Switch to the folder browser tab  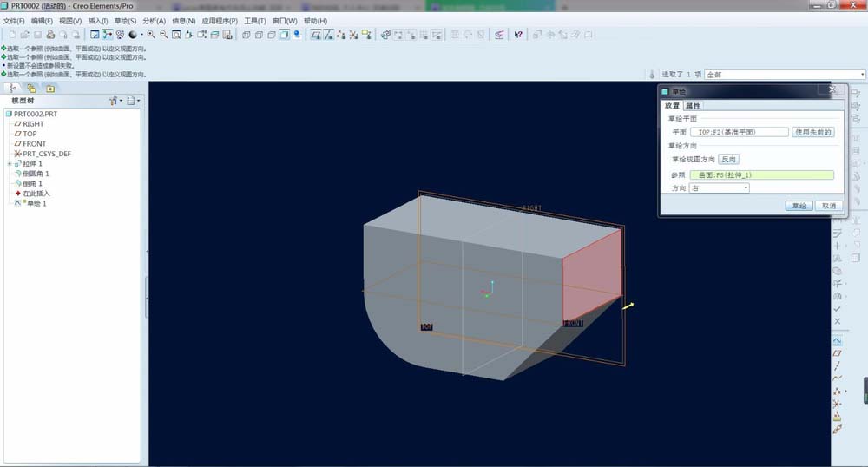(x=31, y=88)
